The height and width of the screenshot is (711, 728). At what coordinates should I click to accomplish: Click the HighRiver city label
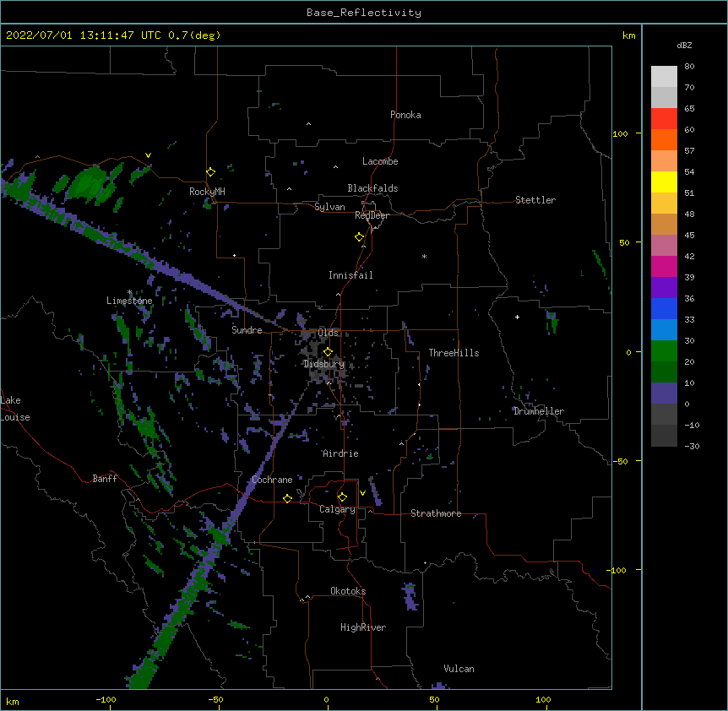pyautogui.click(x=363, y=627)
